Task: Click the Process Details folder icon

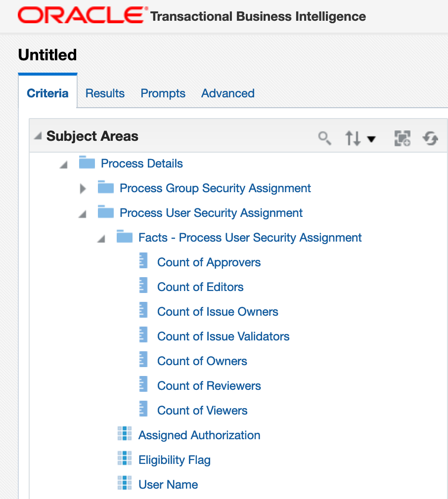Action: (x=87, y=163)
